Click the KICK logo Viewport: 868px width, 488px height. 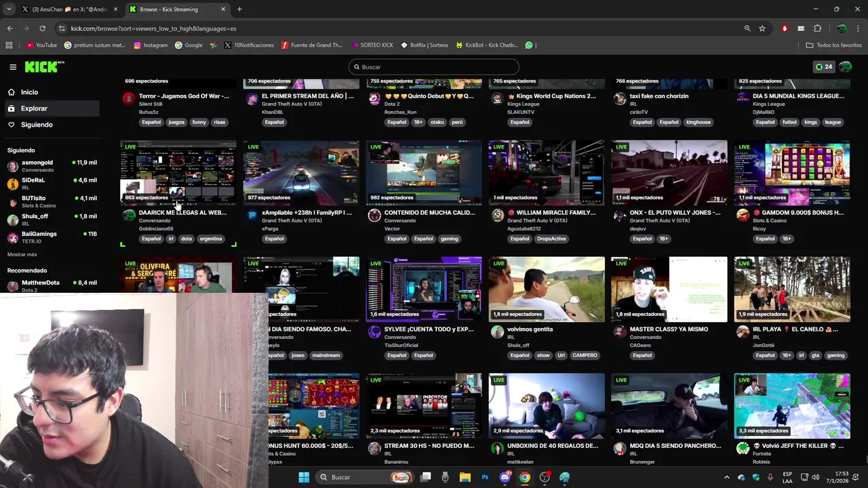44,66
